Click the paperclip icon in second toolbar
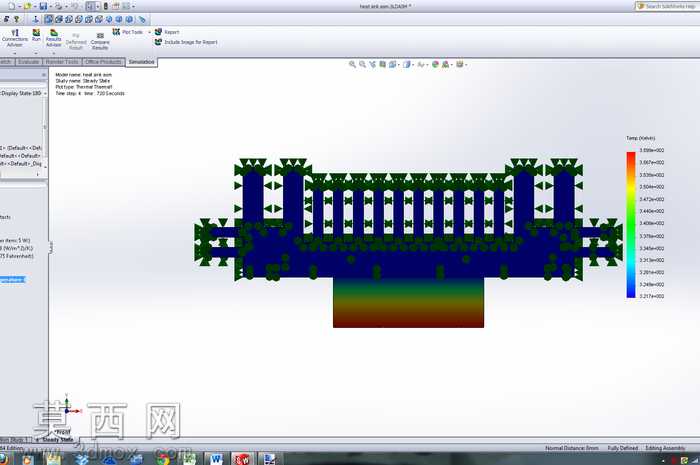Screen dimensions: 700x465 (x=142, y=19)
